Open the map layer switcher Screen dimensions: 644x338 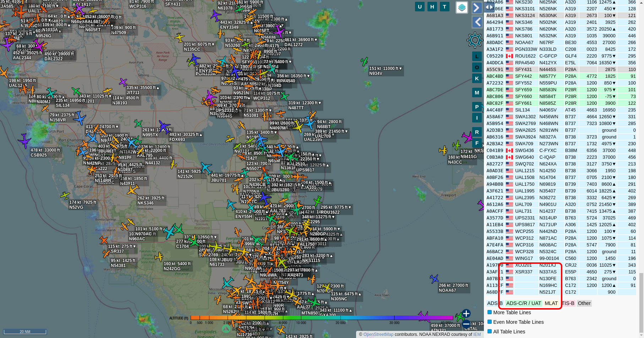tap(462, 7)
